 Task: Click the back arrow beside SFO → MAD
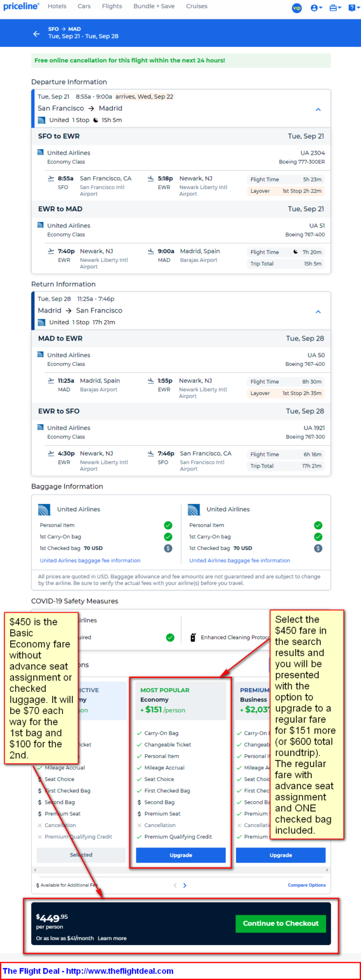[x=37, y=33]
